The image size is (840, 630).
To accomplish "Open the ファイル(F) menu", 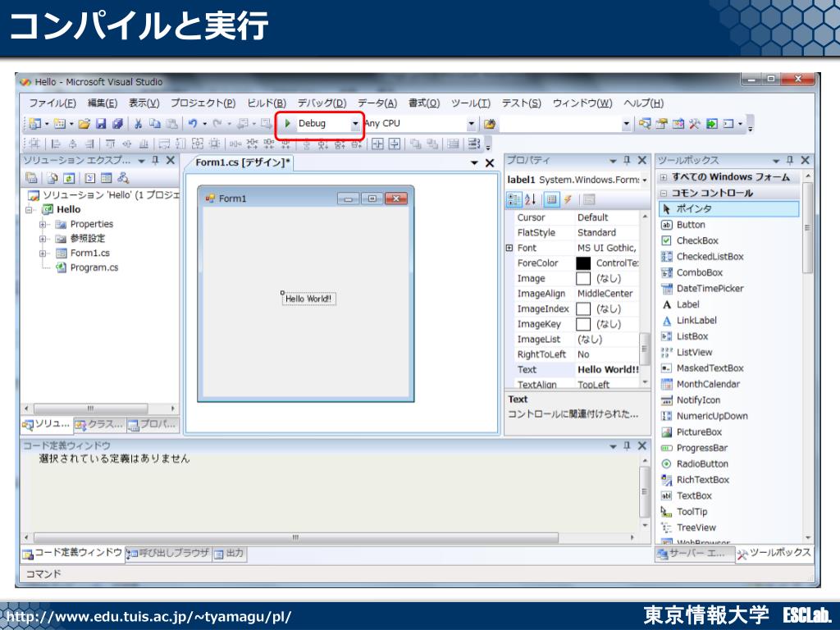I will click(x=52, y=103).
